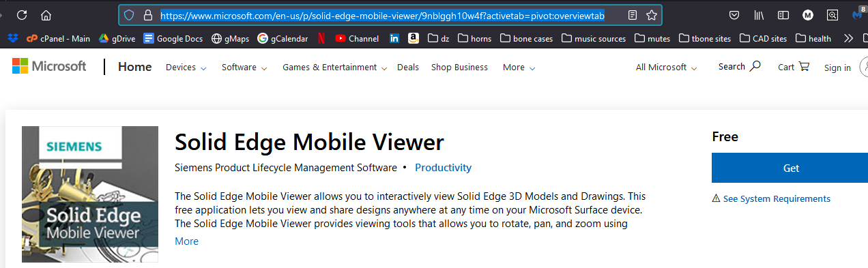
Task: Expand the Devices menu
Action: 186,67
